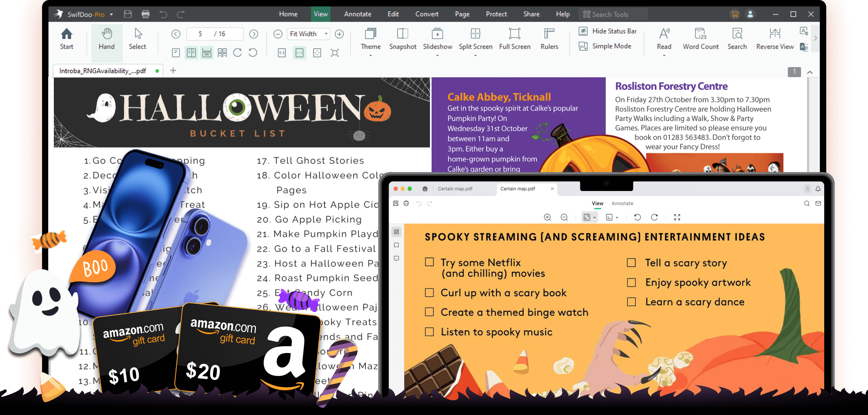Open the mail icon in Mac window
This screenshot has height=415, width=868.
coord(818,203)
